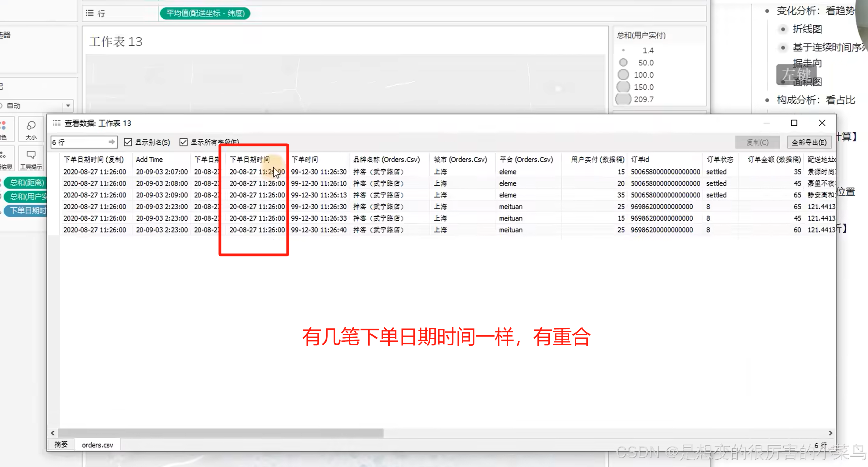Click the grid icon in the view data title bar
The width and height of the screenshot is (868, 467).
(x=57, y=123)
